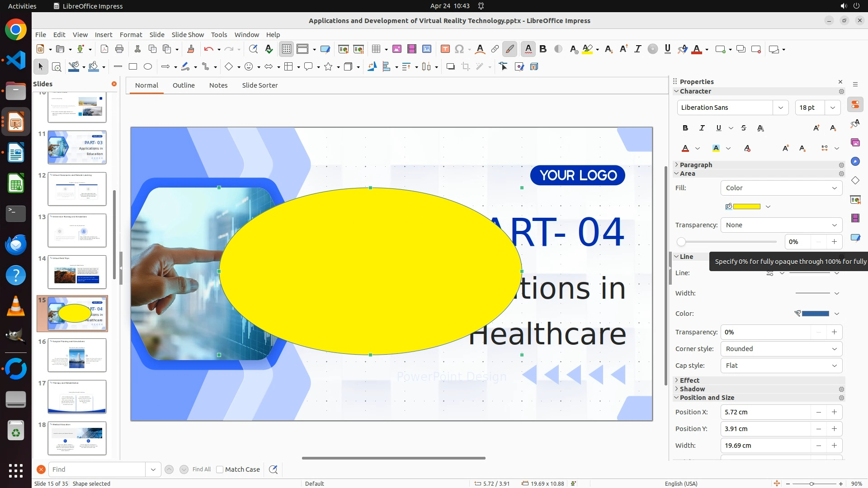Image resolution: width=868 pixels, height=488 pixels.
Task: Click the Insert Text Box icon
Action: (445, 49)
